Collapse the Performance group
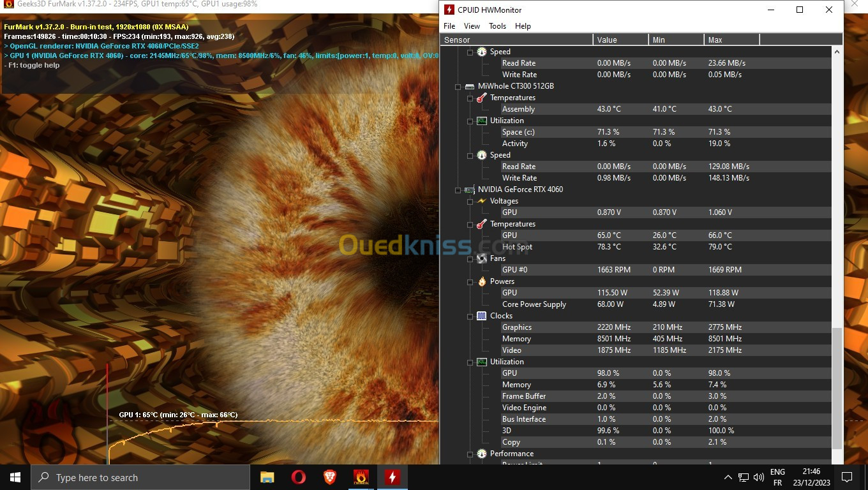The height and width of the screenshot is (490, 868). [x=470, y=454]
